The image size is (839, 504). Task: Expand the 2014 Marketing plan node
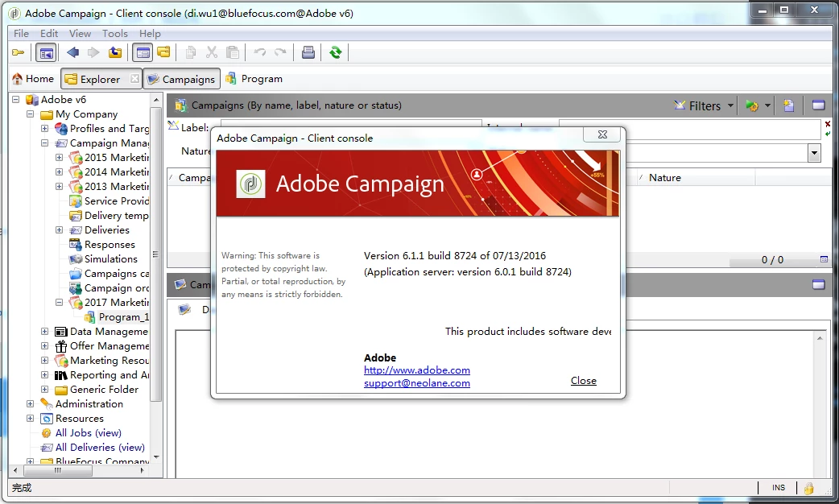click(59, 171)
